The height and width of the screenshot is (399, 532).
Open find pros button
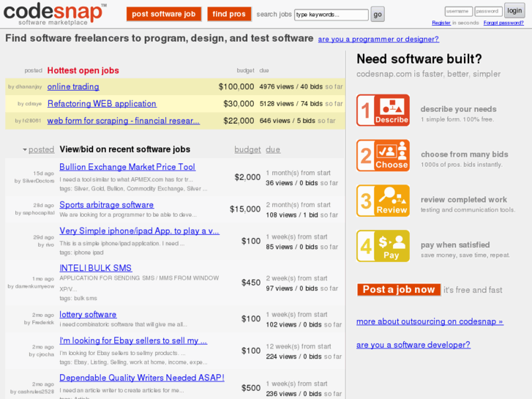click(229, 14)
